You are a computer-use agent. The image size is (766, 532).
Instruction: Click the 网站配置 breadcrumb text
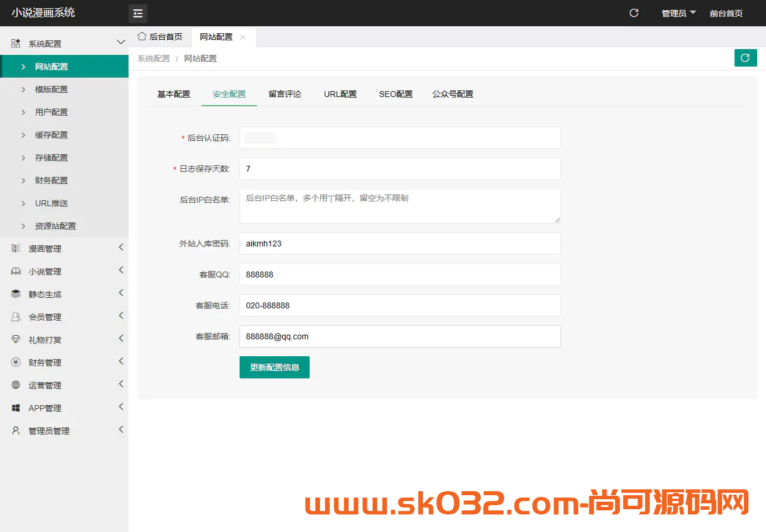tap(200, 58)
